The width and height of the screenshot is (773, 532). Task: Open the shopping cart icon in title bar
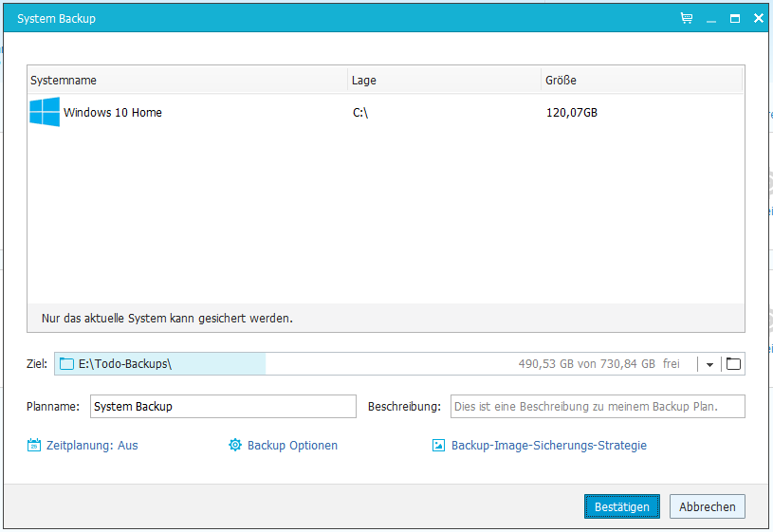tap(687, 18)
